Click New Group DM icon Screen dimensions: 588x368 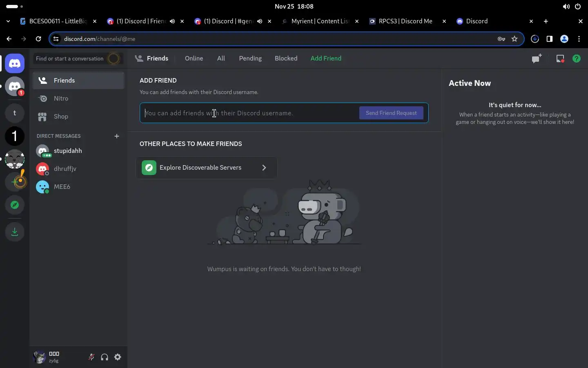click(537, 58)
